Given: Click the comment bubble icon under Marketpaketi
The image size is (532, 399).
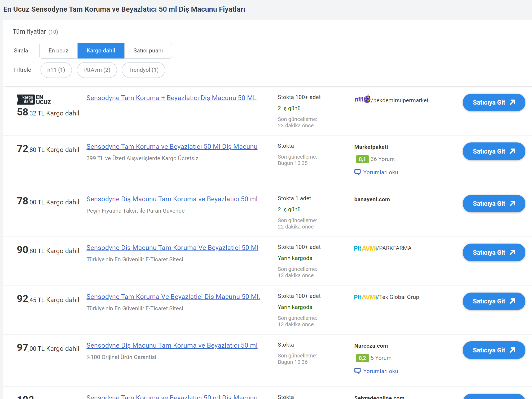Looking at the screenshot, I should coord(357,172).
